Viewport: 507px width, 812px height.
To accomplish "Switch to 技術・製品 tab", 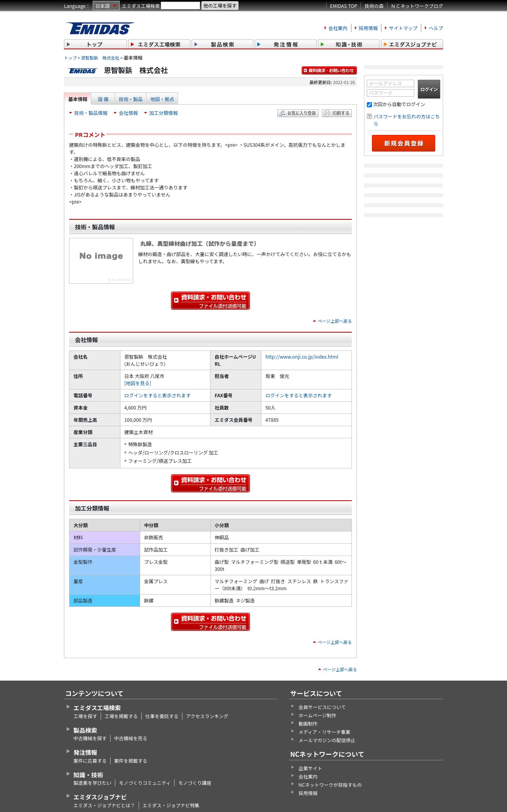I will coord(131,99).
